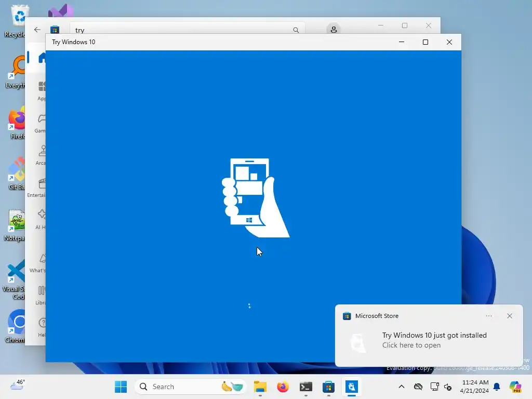This screenshot has height=399, width=532.
Task: Open the Arcade section in Store sidebar
Action: click(41, 155)
